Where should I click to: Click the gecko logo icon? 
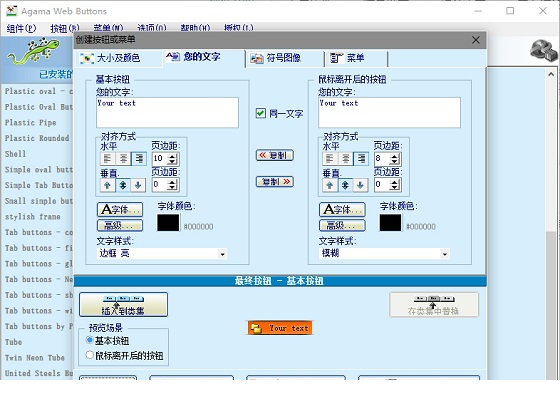[34, 52]
